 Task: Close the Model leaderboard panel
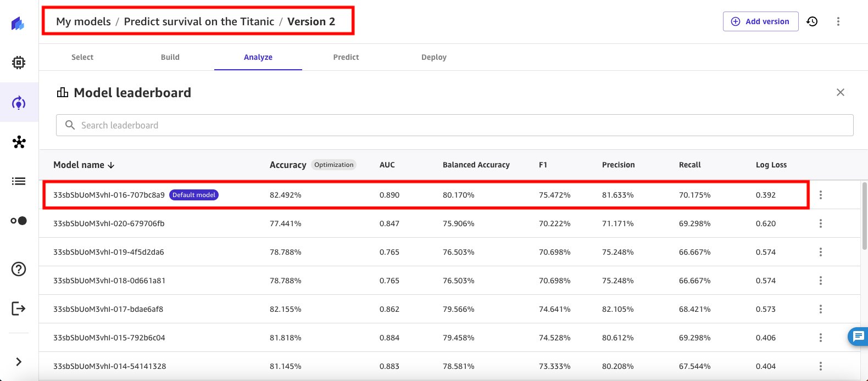[x=841, y=92]
